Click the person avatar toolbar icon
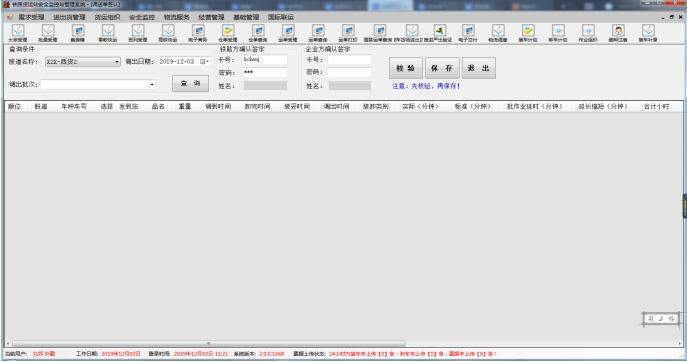Screen dimensions: 687x362 [618, 33]
